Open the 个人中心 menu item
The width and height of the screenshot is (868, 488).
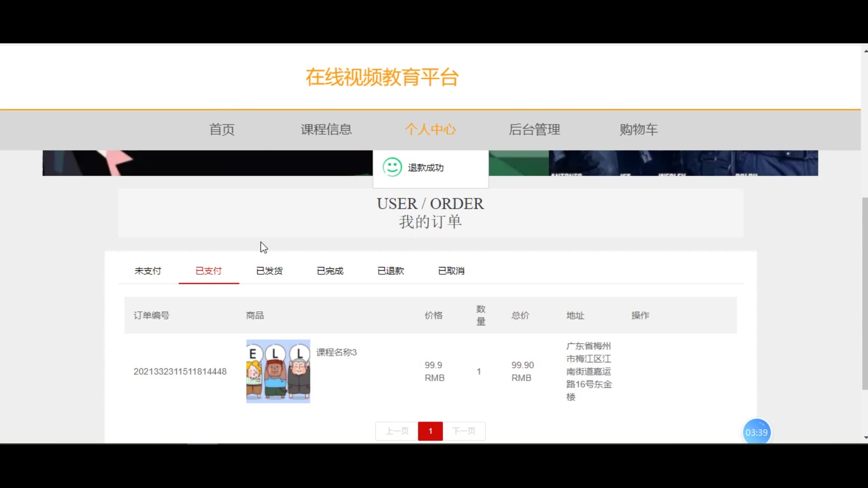point(430,130)
